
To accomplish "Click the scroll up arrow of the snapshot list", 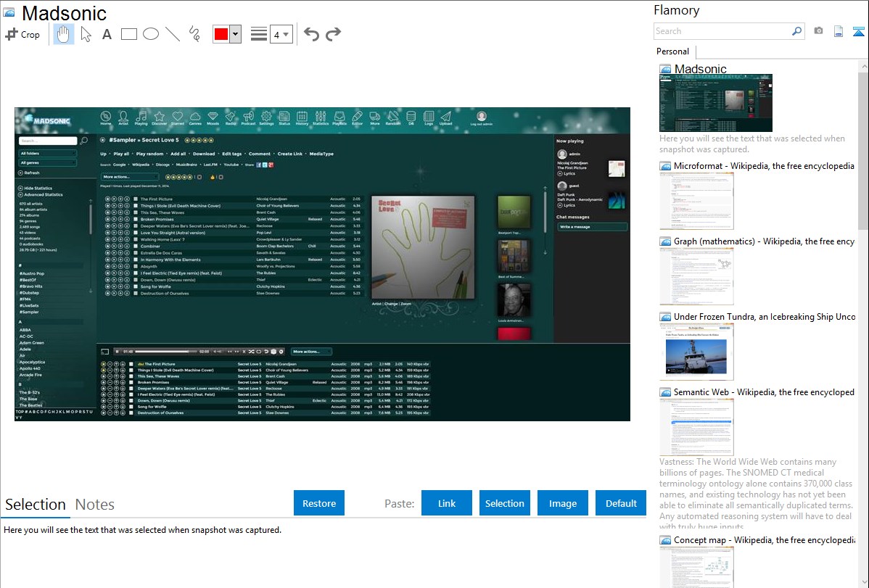I will [864, 67].
